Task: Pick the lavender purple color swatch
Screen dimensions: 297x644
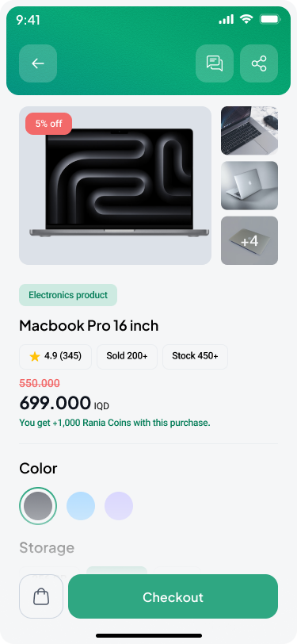Action: pyautogui.click(x=119, y=506)
